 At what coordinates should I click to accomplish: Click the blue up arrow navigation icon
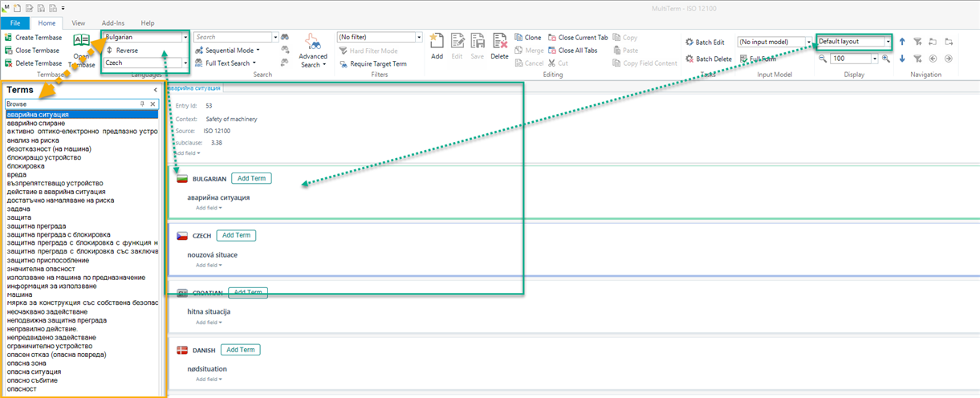point(902,42)
